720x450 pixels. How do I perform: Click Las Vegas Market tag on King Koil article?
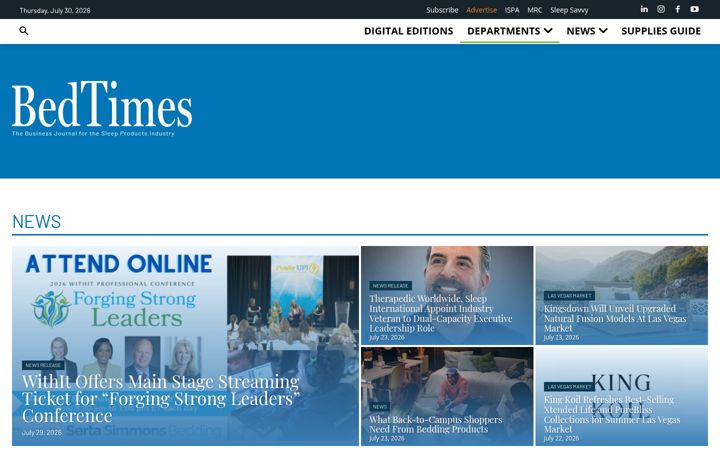569,387
